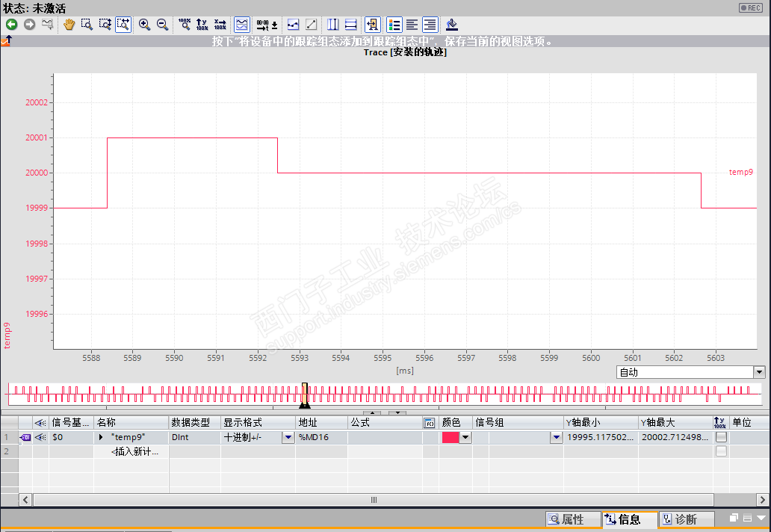Click the 信号组 column header

[x=518, y=422]
